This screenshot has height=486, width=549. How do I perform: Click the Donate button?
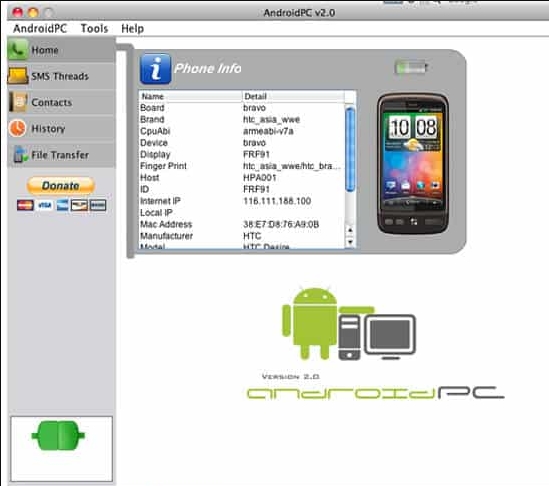[x=61, y=185]
